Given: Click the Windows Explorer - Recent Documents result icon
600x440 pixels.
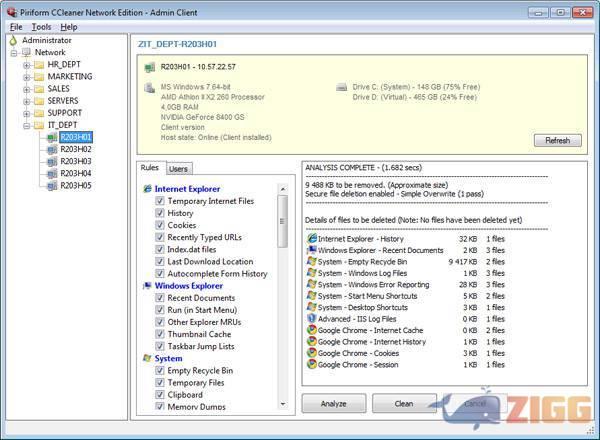Looking at the screenshot, I should [311, 250].
